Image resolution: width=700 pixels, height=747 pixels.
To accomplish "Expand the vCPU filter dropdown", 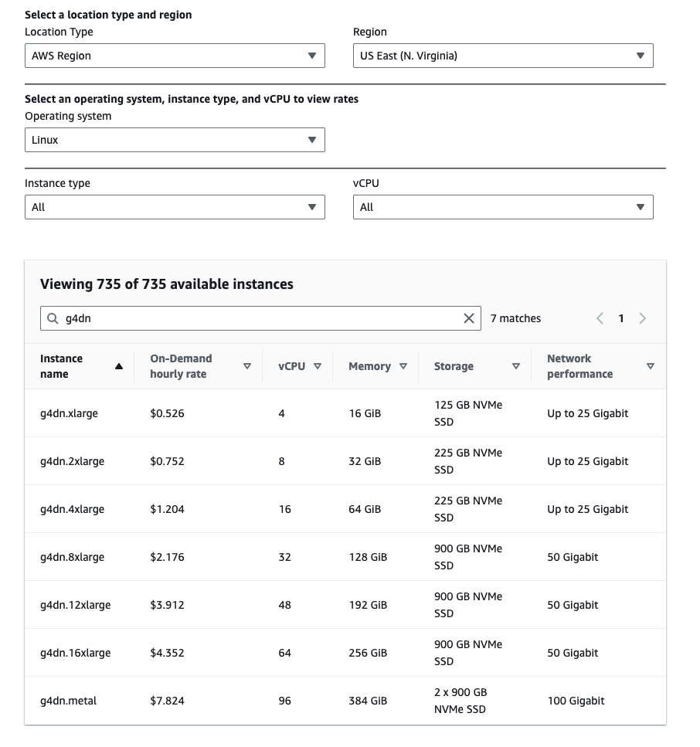I will click(503, 207).
